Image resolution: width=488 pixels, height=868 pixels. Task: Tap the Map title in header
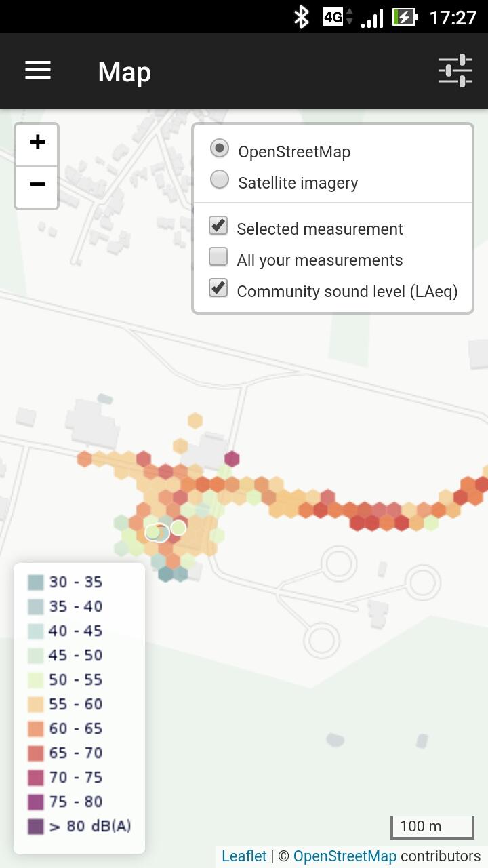click(x=124, y=72)
